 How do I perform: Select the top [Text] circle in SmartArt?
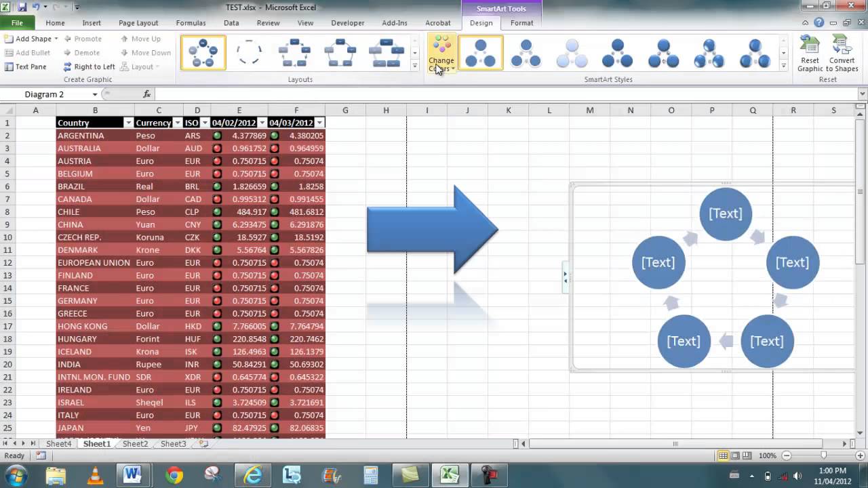pos(726,213)
